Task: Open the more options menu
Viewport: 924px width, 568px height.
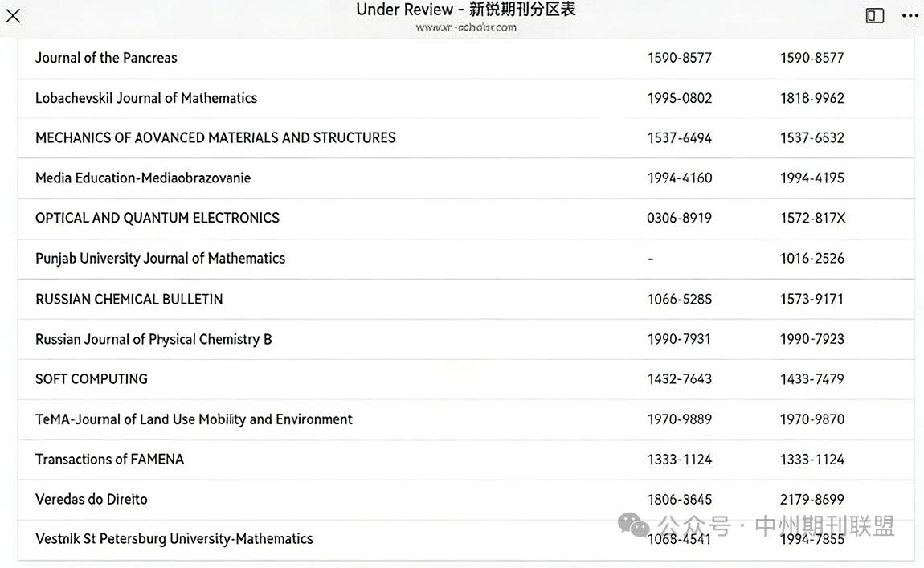Action: pyautogui.click(x=910, y=15)
